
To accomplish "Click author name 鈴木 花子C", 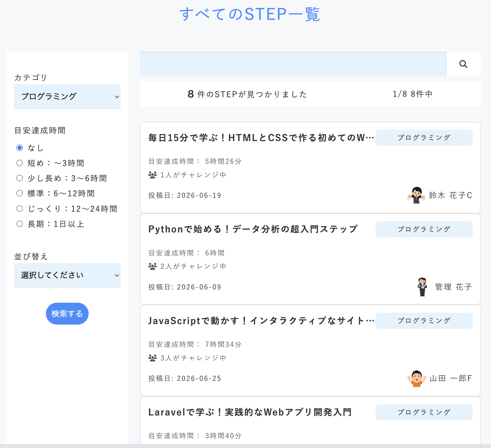I will 451,195.
